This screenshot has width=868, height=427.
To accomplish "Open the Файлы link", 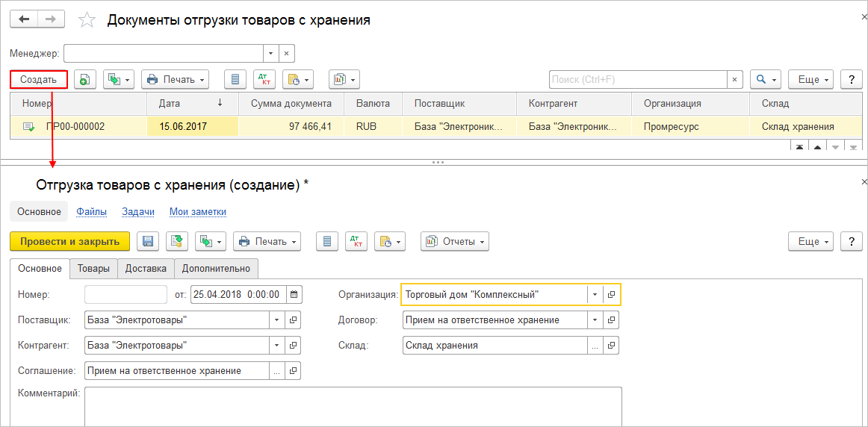I will tap(91, 212).
